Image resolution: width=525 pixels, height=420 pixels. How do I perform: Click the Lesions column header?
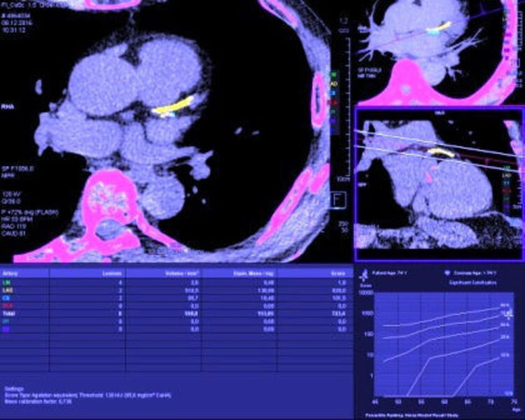click(113, 272)
